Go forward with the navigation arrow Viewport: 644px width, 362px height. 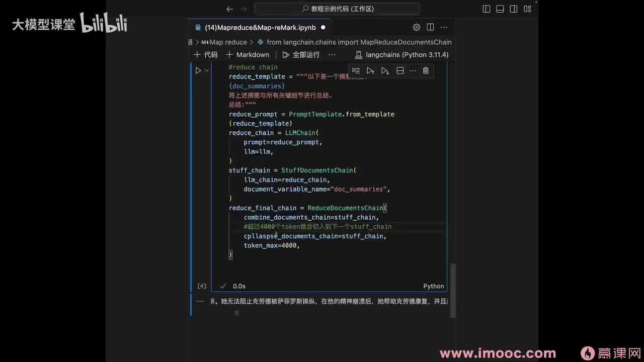pos(244,9)
